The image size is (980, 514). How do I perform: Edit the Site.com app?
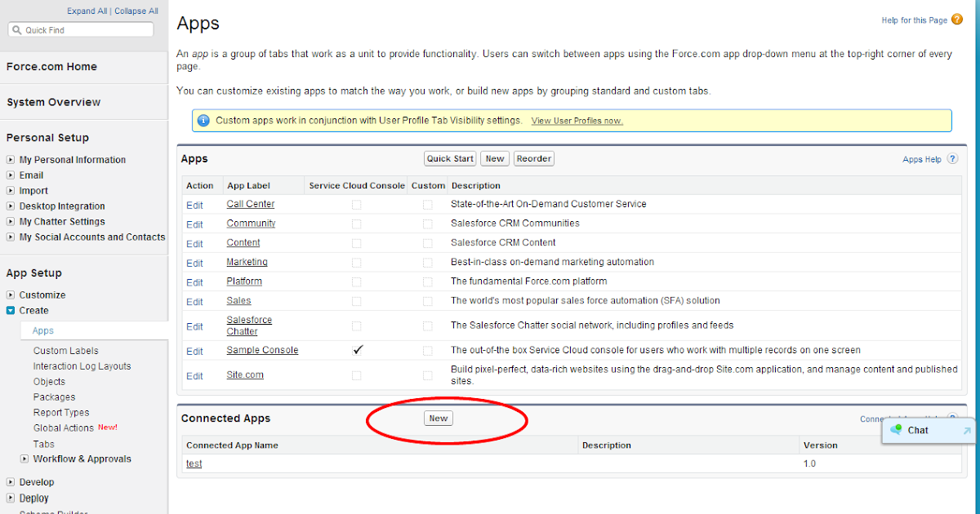pyautogui.click(x=194, y=376)
